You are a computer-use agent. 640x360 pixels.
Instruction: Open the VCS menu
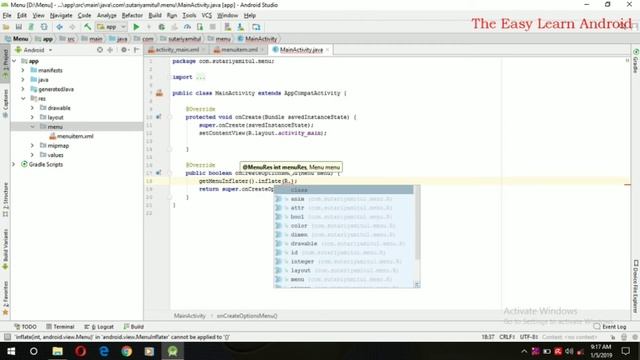207,15
